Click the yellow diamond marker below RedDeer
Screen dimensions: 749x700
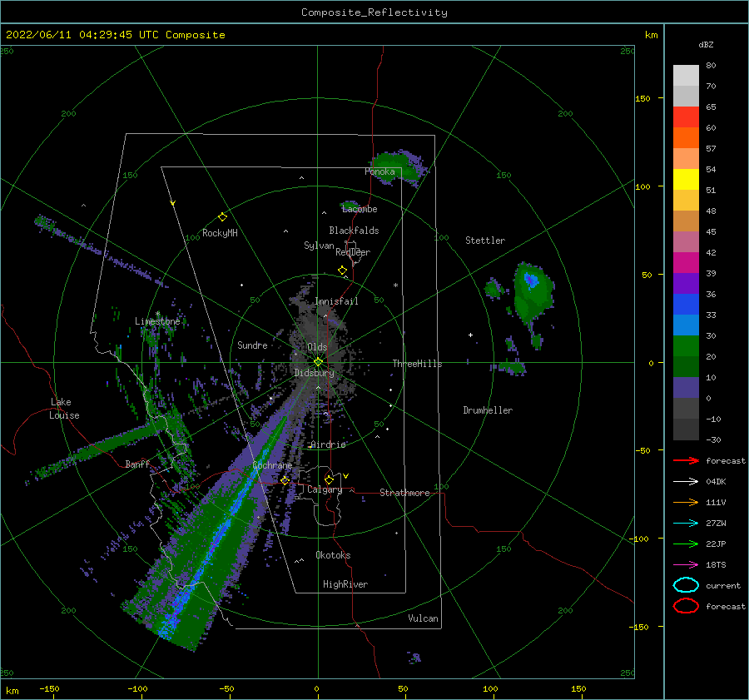342,270
